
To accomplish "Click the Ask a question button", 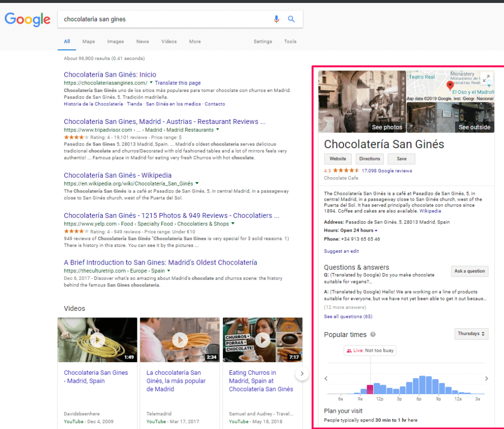I will tap(470, 271).
